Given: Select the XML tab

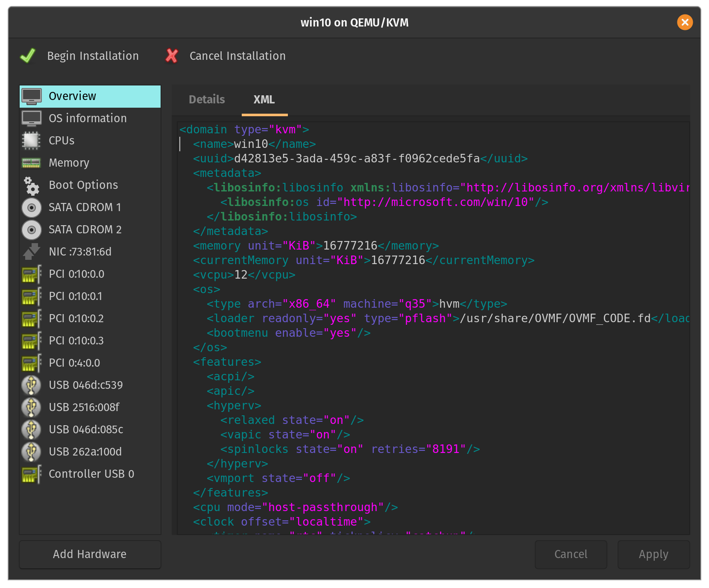Looking at the screenshot, I should coord(264,100).
